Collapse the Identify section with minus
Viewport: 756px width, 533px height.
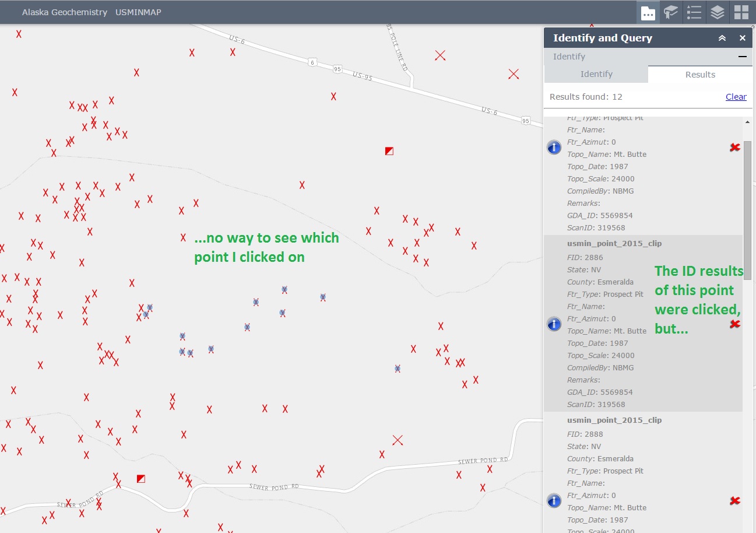[742, 57]
